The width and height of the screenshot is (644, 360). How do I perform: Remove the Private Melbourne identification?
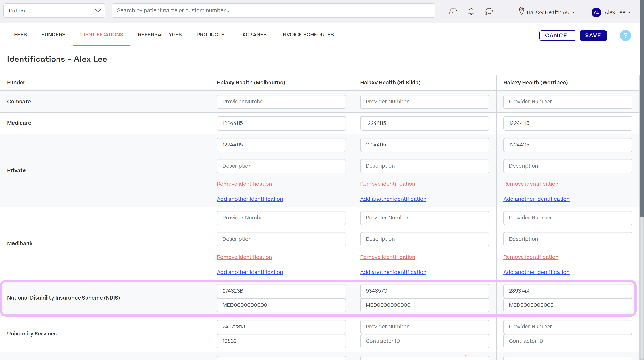click(x=244, y=184)
